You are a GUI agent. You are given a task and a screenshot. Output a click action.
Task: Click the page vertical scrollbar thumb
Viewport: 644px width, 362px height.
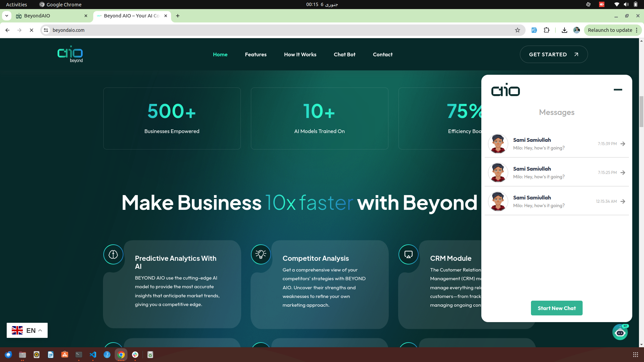[641, 112]
